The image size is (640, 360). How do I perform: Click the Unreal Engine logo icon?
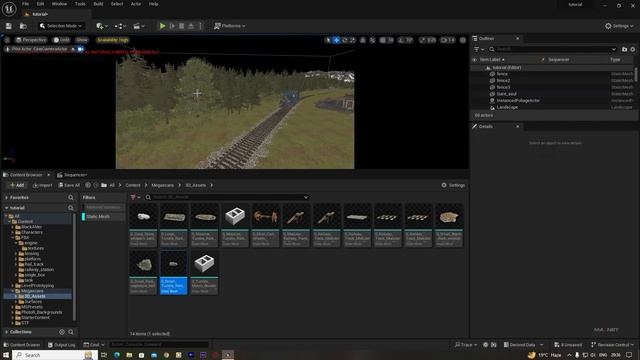pos(9,9)
